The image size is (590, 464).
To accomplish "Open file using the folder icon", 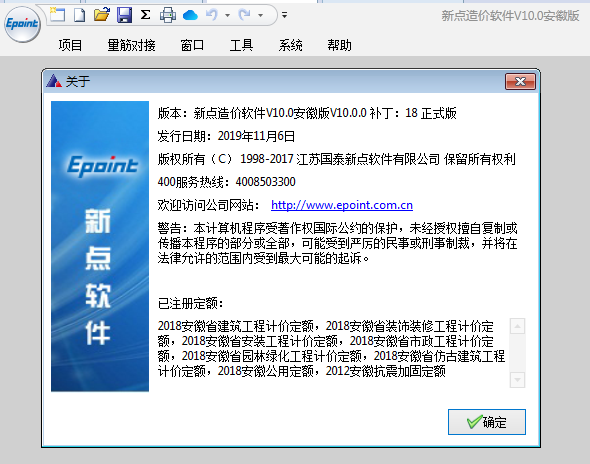I will click(102, 15).
